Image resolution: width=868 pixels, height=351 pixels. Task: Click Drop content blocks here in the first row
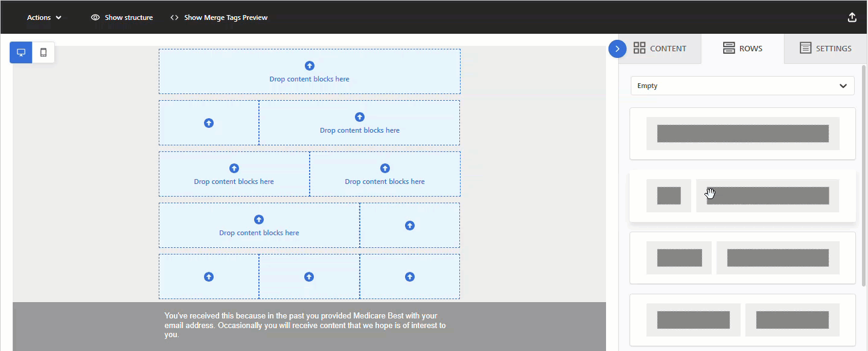pos(309,78)
